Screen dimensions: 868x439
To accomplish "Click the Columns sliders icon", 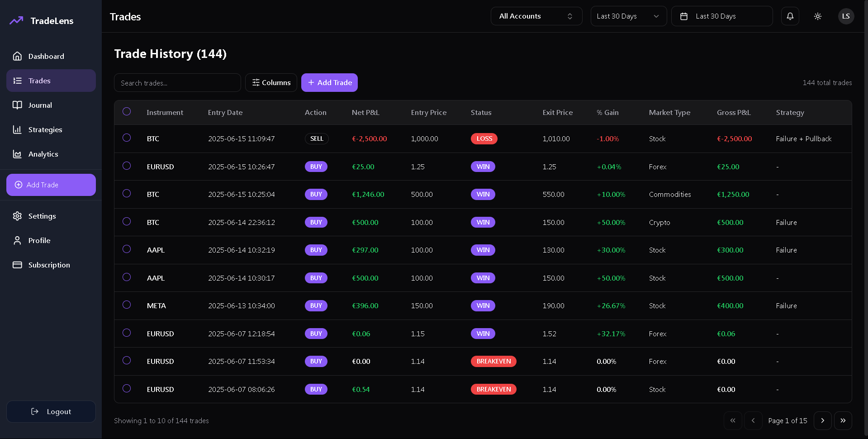I will (256, 82).
